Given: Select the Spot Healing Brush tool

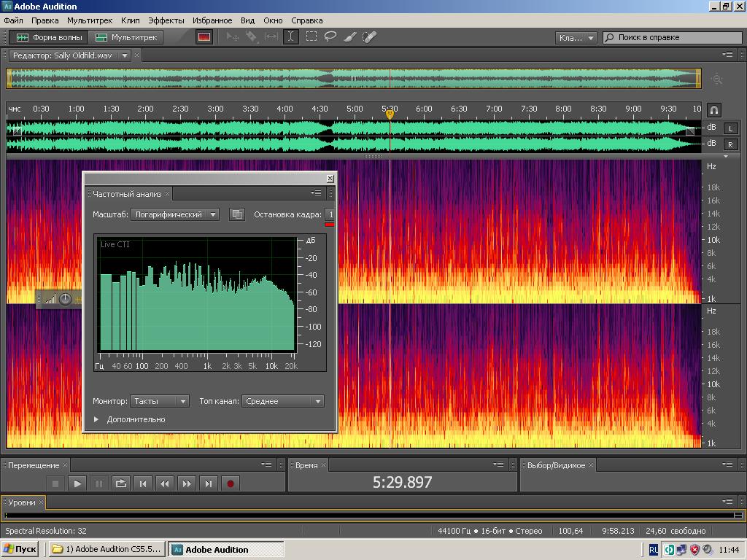Looking at the screenshot, I should (x=370, y=36).
